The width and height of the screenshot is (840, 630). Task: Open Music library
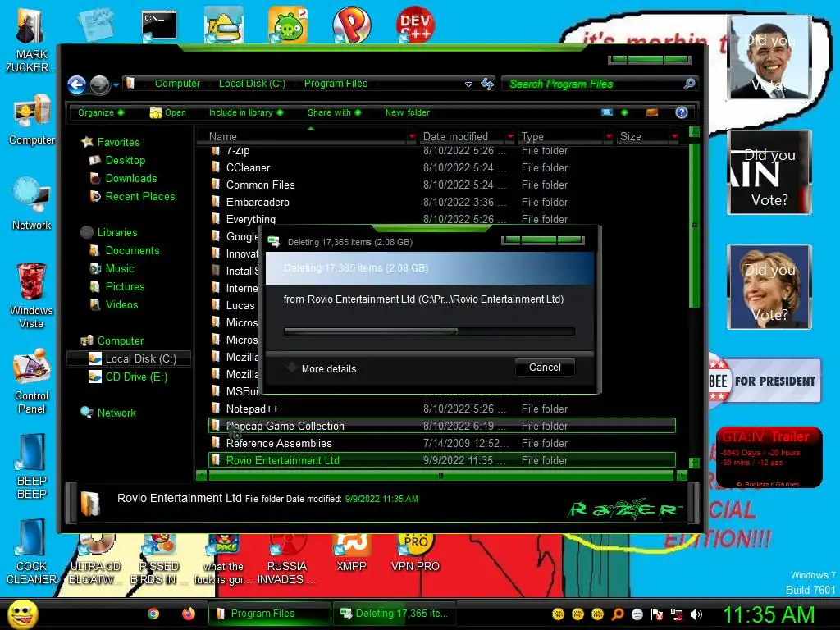[x=120, y=268]
